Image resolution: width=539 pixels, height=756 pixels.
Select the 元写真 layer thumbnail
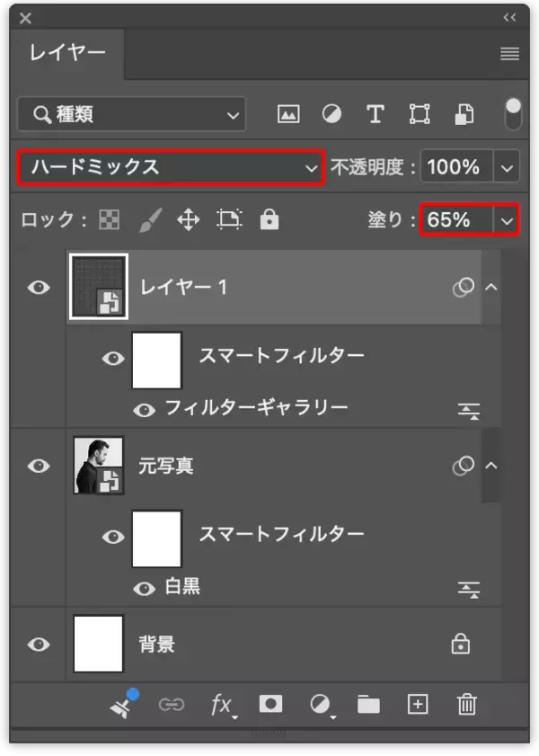98,466
